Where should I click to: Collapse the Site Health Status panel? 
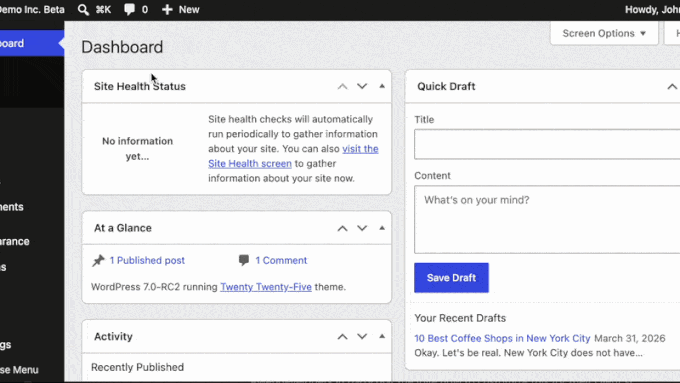coord(382,86)
